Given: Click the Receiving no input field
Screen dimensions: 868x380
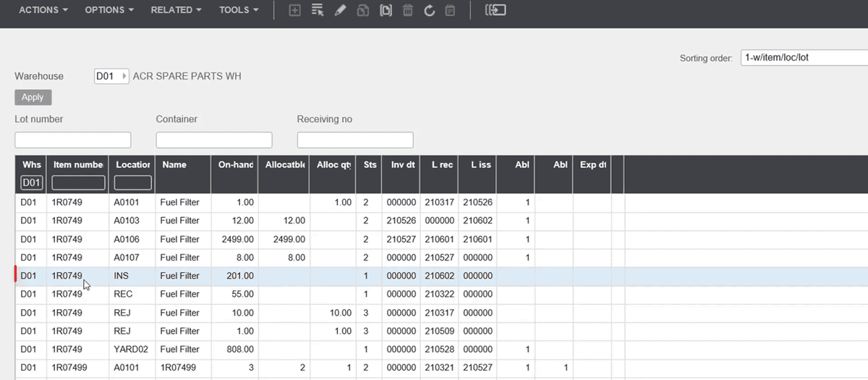Looking at the screenshot, I should click(355, 140).
